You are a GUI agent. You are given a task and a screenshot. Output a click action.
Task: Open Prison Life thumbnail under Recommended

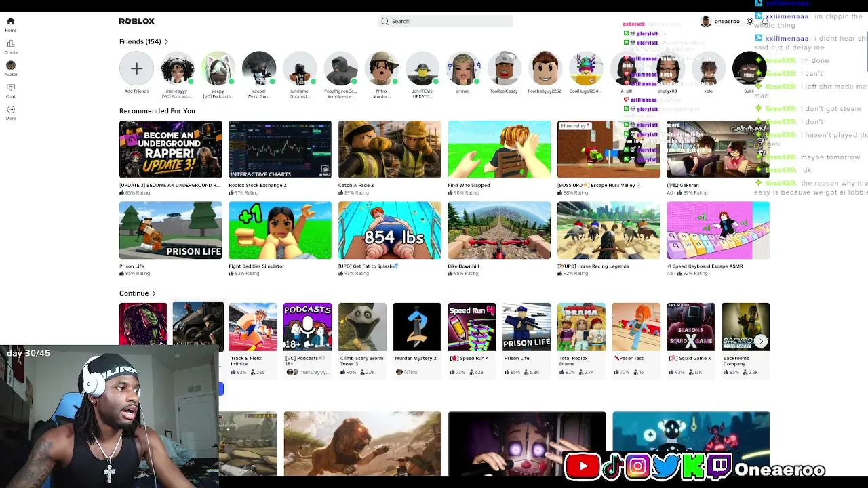pos(170,230)
